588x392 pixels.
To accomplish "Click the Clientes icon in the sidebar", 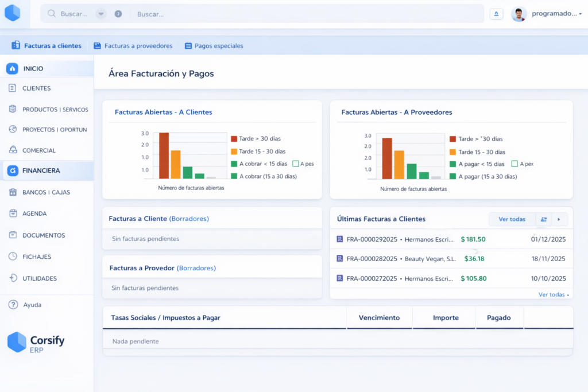I will pos(13,88).
